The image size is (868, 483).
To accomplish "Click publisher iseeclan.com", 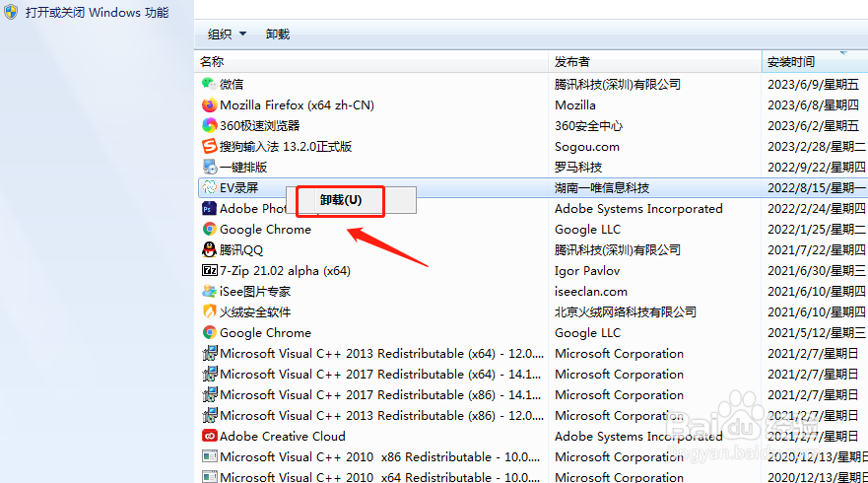I will pos(591,292).
